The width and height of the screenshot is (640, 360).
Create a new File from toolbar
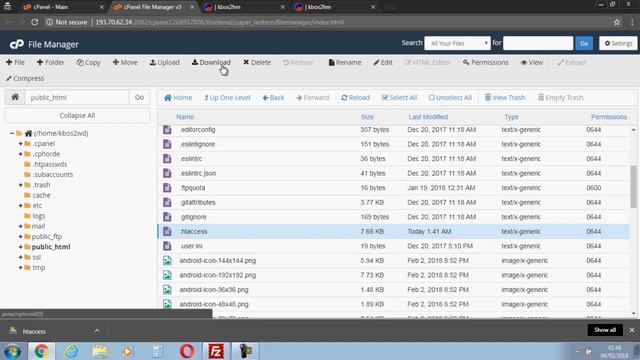click(x=15, y=62)
